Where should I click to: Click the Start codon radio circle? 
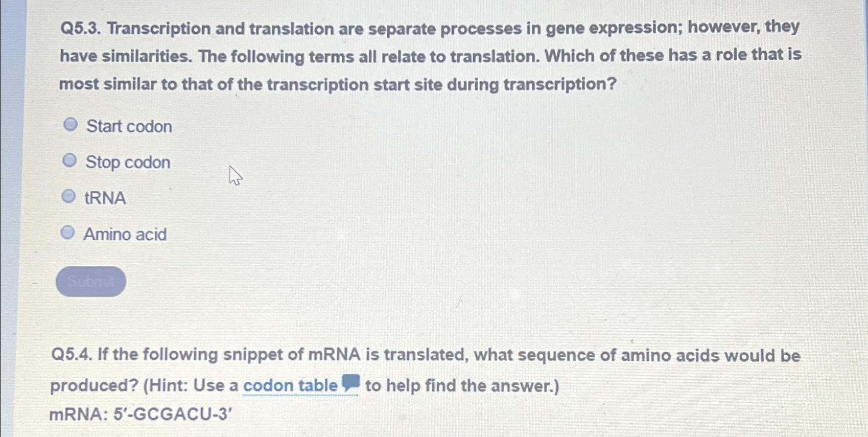[70, 124]
